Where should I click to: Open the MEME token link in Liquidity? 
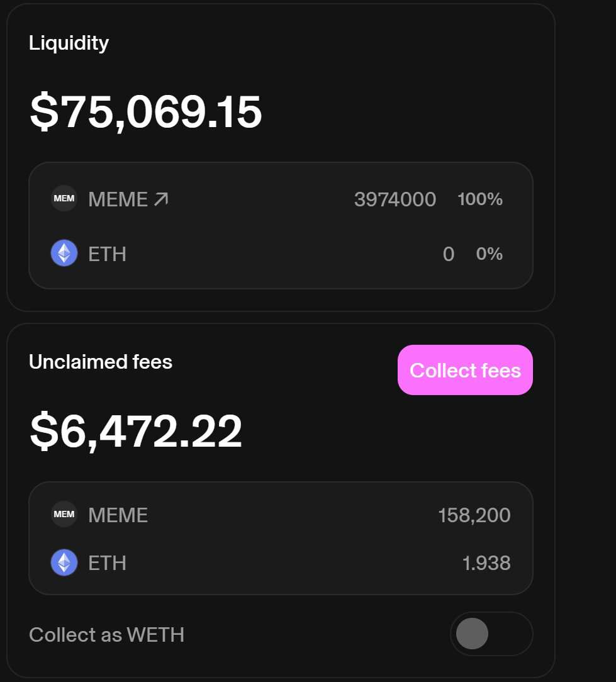click(128, 199)
